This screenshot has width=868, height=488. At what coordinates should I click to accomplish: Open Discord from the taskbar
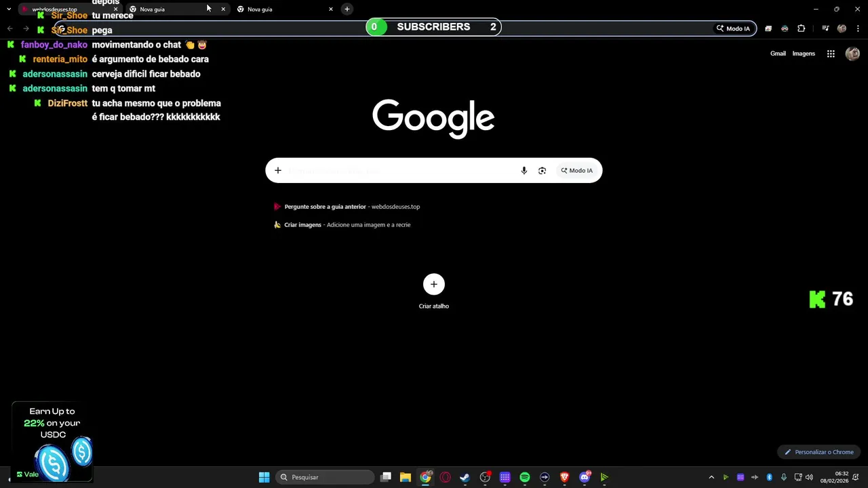(585, 477)
